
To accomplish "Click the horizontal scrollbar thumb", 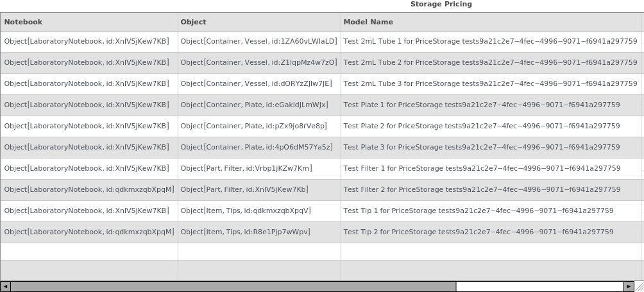I will (233, 287).
